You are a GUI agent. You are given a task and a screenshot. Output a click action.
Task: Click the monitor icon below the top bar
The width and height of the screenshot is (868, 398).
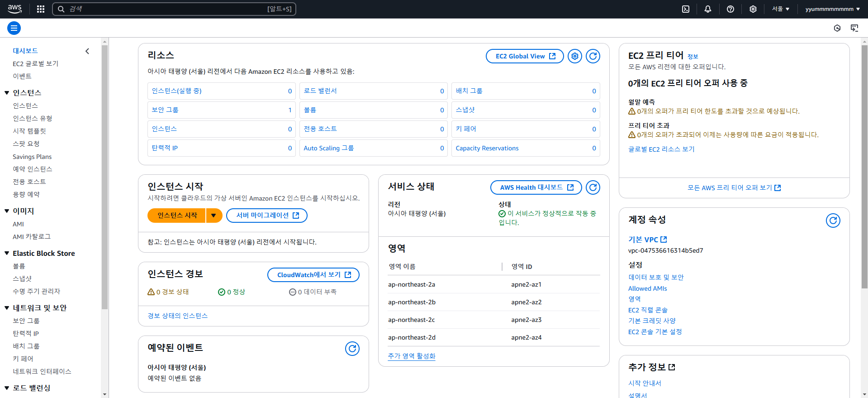pos(854,28)
